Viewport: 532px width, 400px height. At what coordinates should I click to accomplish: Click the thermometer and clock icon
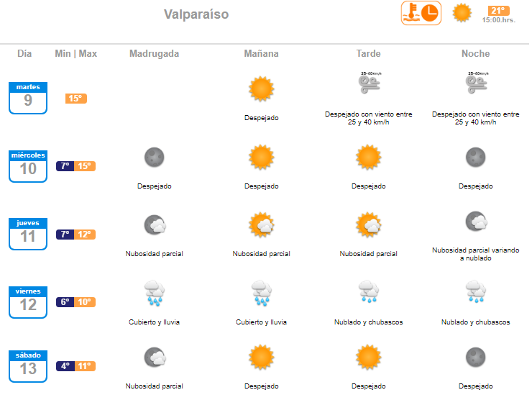coord(421,13)
